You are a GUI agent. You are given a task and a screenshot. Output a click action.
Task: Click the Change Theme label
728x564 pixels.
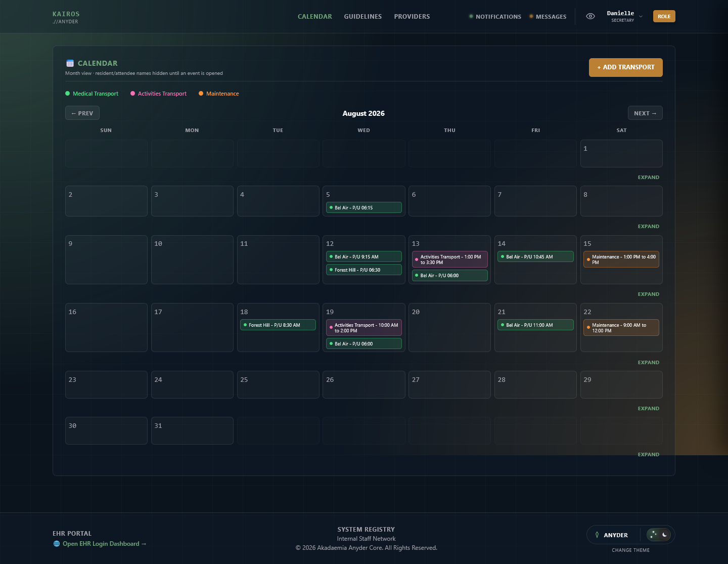pyautogui.click(x=630, y=550)
